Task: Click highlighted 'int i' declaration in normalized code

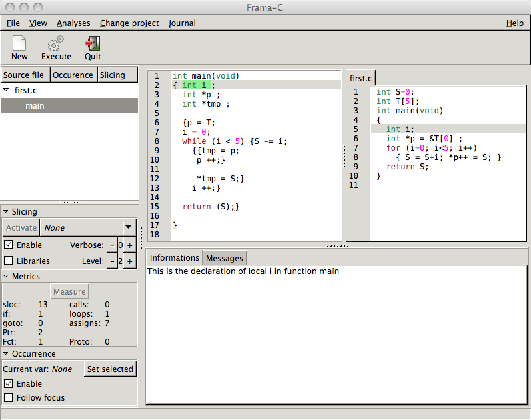Action: pos(197,85)
